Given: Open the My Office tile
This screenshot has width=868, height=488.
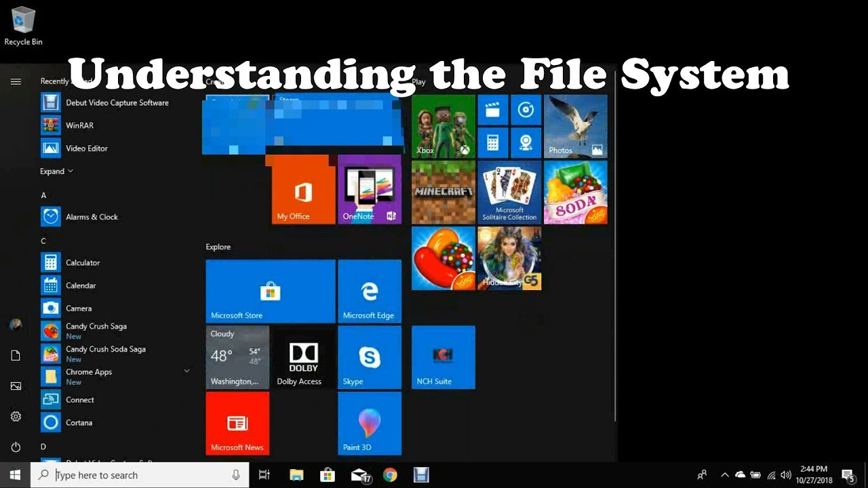Looking at the screenshot, I should (304, 191).
